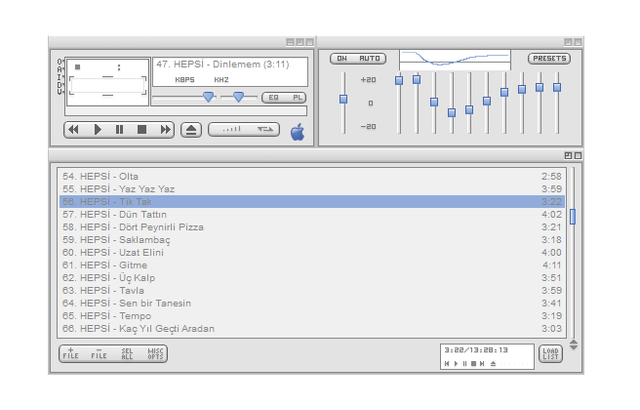640x410 pixels.
Task: Select playlist track '65. HEPSİ - Tempo'
Action: click(312, 316)
